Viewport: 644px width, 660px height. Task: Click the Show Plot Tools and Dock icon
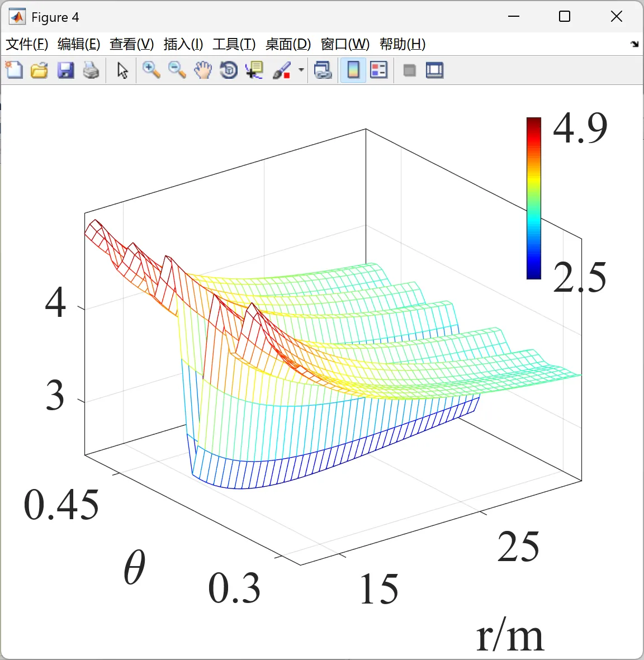pos(435,70)
